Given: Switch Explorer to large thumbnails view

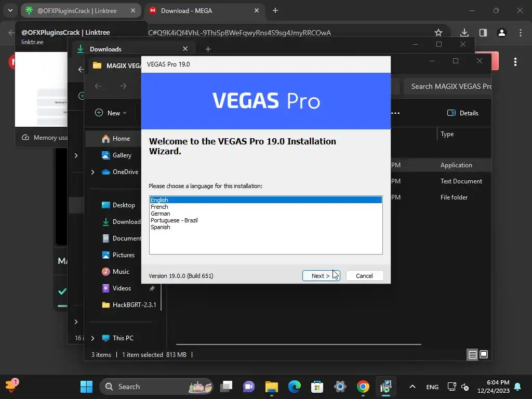Looking at the screenshot, I should 484,354.
